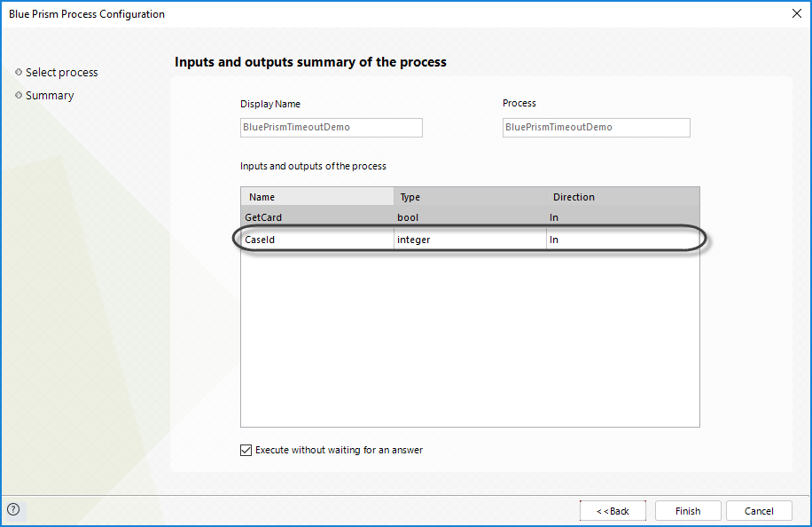The width and height of the screenshot is (812, 527).
Task: Open the help question mark icon
Action: (x=13, y=509)
